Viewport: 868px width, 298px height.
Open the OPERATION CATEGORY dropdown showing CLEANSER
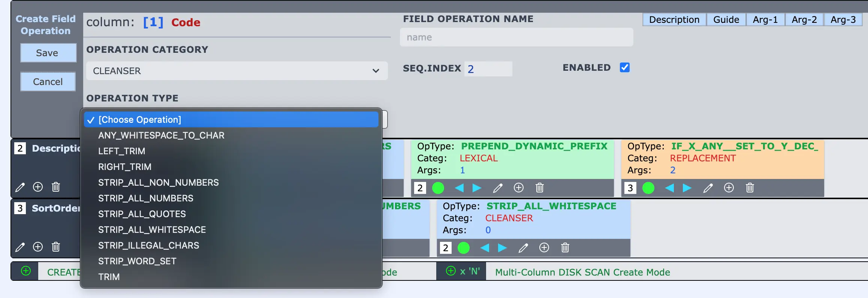pyautogui.click(x=237, y=71)
